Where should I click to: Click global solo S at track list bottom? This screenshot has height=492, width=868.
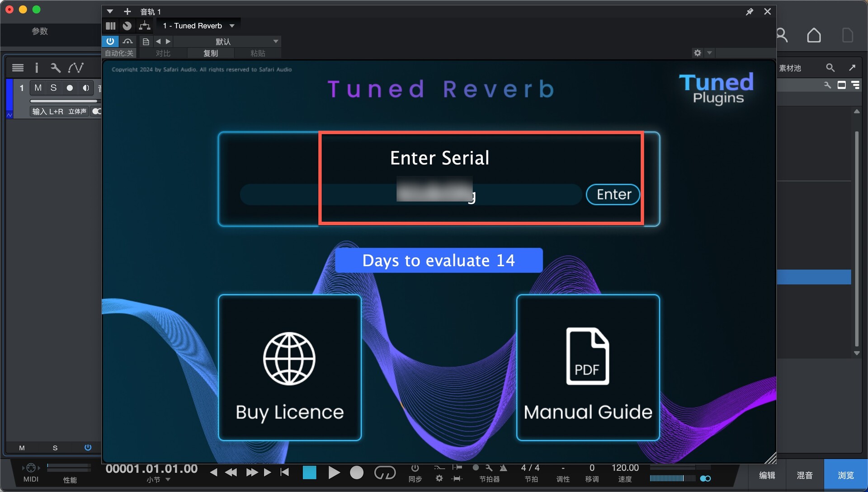55,448
